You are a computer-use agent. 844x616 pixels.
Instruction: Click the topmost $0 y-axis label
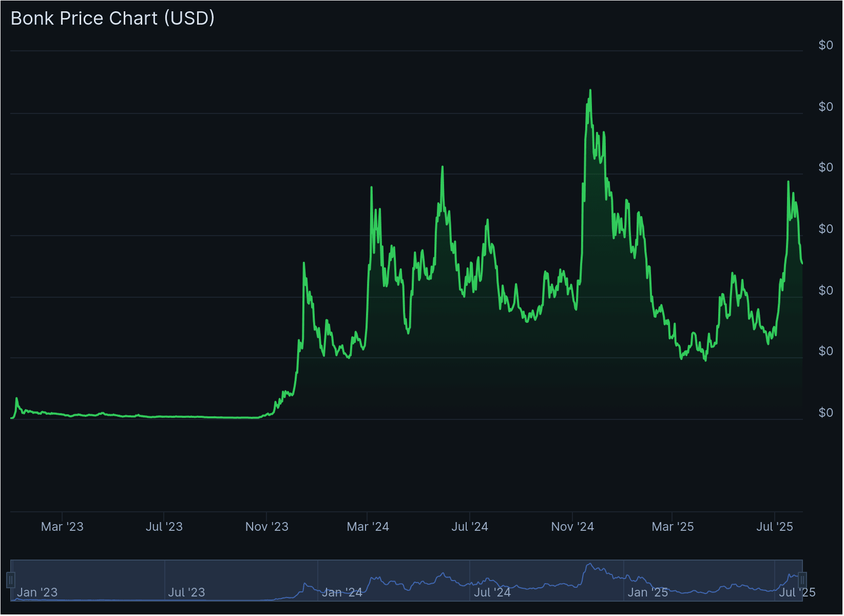tap(826, 45)
